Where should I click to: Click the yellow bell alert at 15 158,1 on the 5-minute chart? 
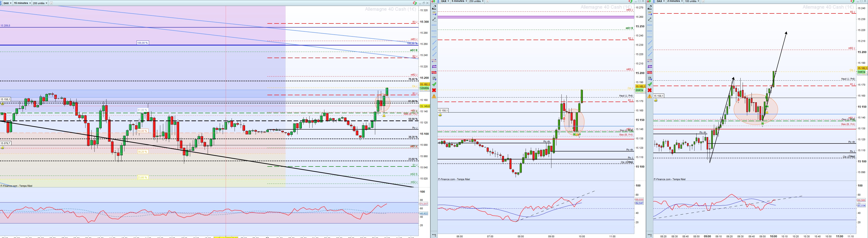coord(440,115)
